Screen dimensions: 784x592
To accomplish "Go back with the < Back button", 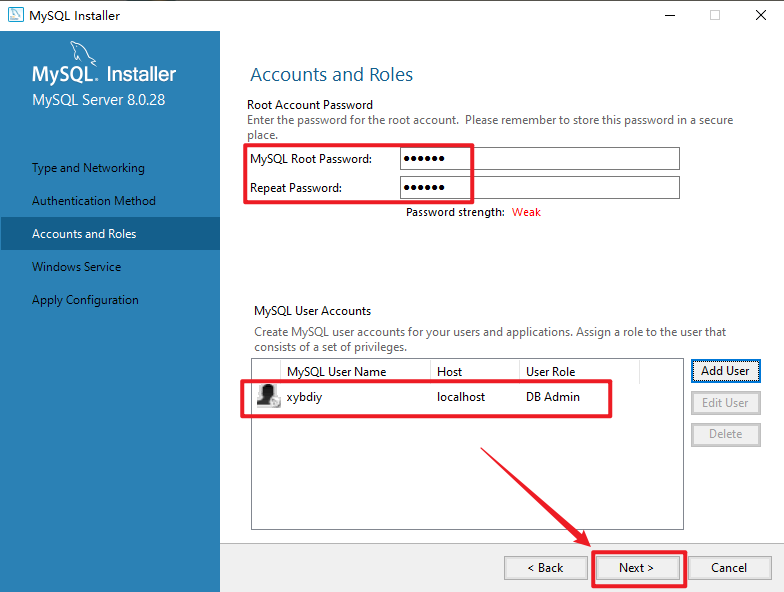I will click(x=546, y=568).
